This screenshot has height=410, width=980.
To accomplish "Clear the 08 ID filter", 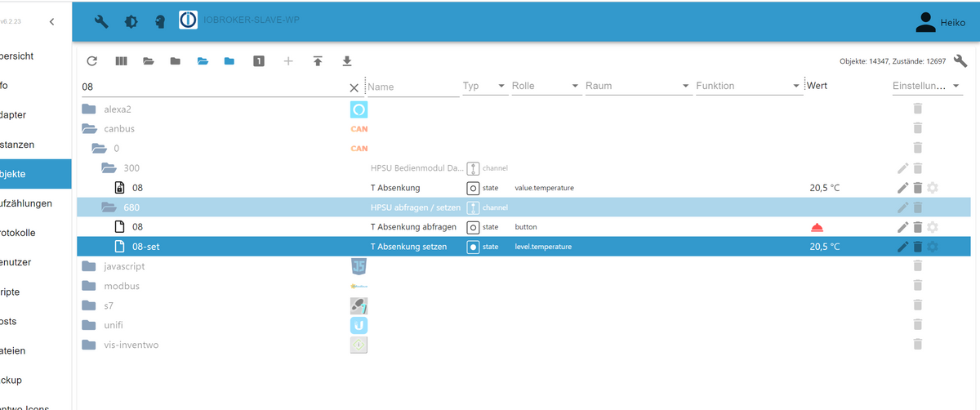I will pos(354,87).
